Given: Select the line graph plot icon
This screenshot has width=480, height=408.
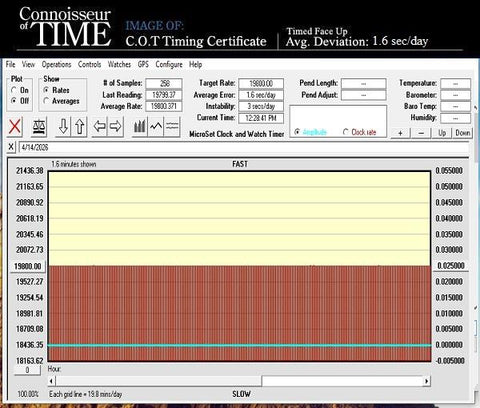Looking at the screenshot, I should click(x=156, y=127).
